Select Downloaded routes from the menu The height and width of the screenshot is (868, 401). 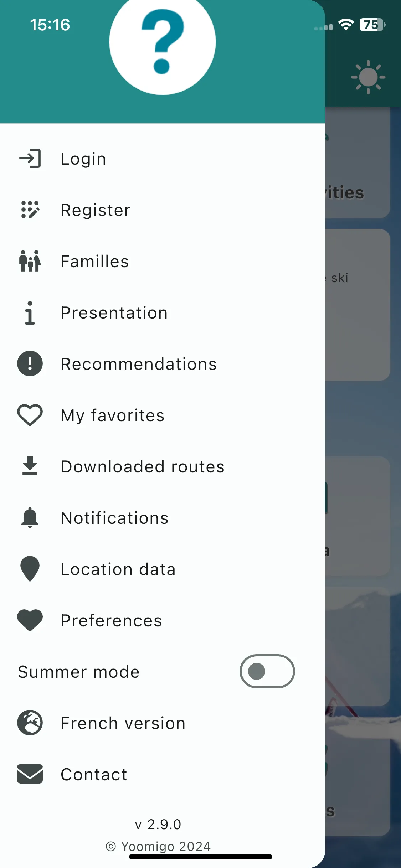point(163,466)
